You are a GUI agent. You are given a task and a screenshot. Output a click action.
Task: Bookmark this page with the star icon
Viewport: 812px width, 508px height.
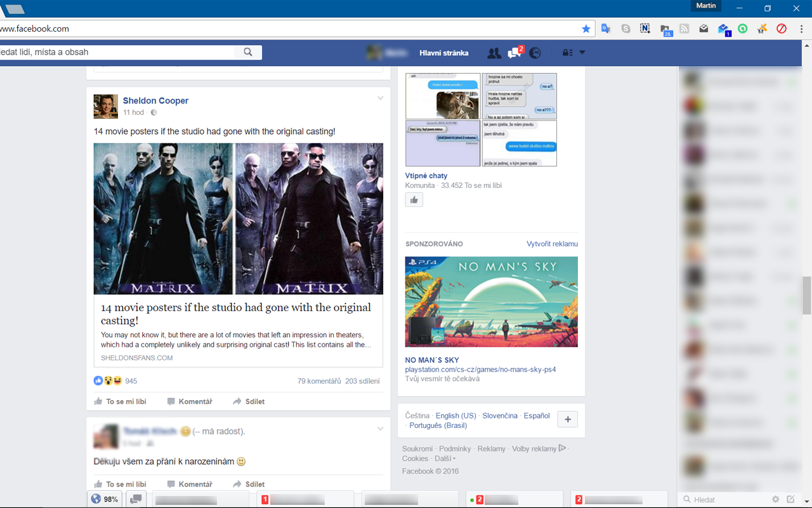(x=586, y=29)
